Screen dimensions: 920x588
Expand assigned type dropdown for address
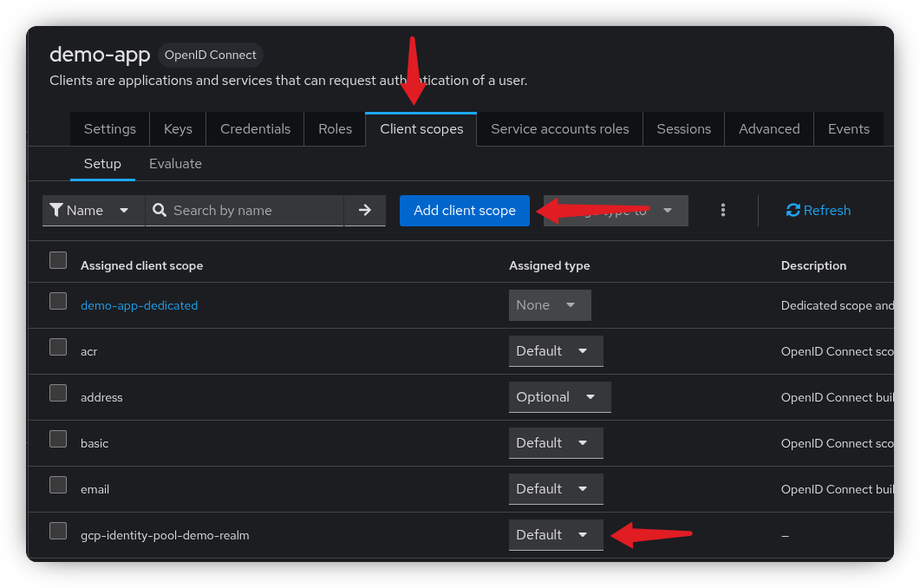(x=559, y=397)
